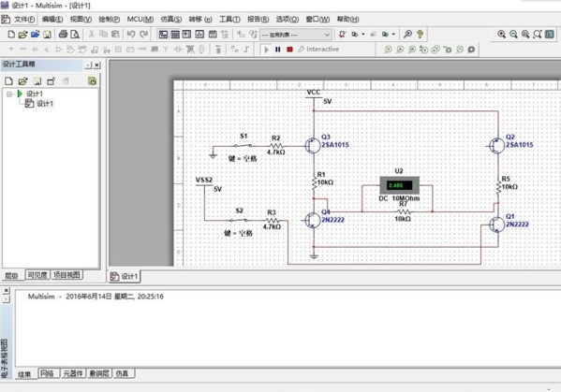Toggle switch S1 in the circuit
This screenshot has width=561, height=392.
tap(244, 145)
